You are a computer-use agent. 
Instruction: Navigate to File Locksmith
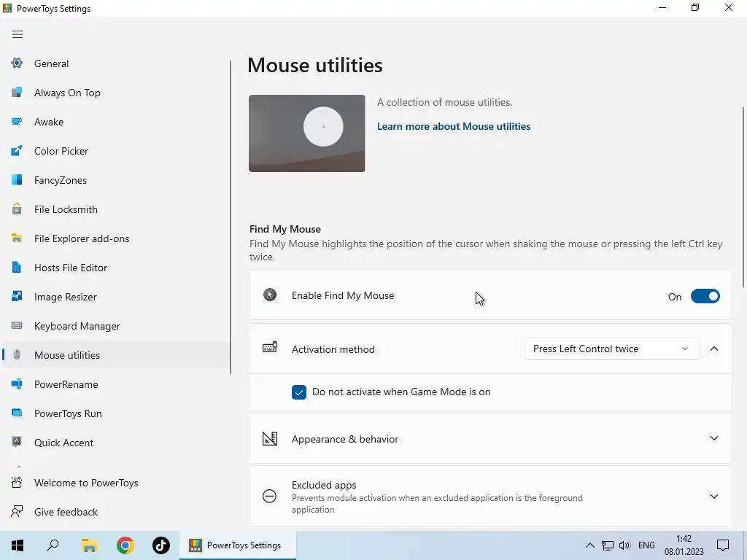tap(116, 209)
